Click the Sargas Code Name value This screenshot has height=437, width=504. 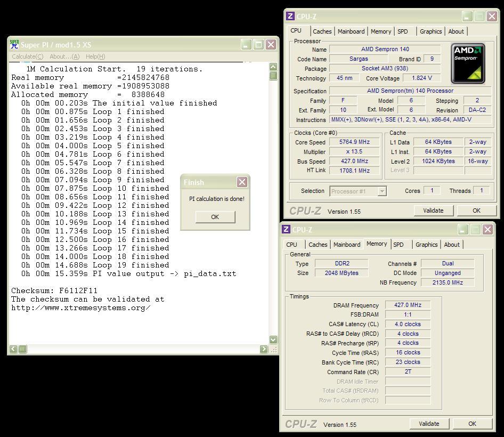(x=359, y=59)
